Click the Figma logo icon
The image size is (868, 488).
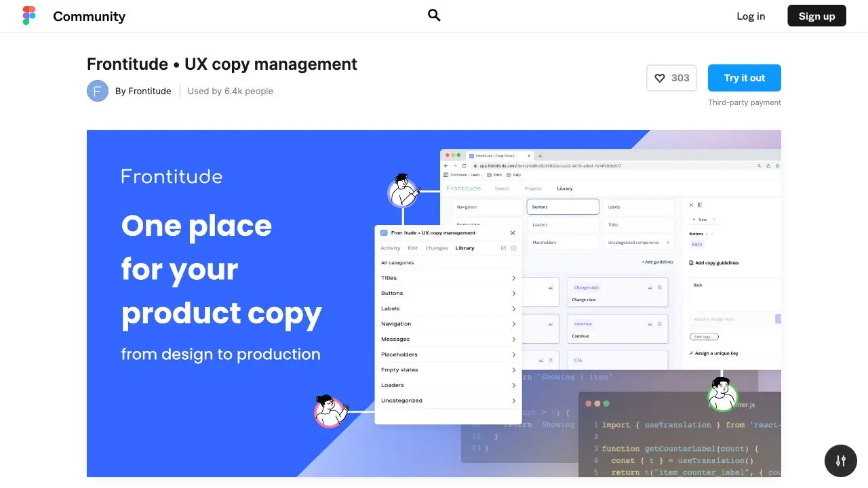(x=28, y=16)
